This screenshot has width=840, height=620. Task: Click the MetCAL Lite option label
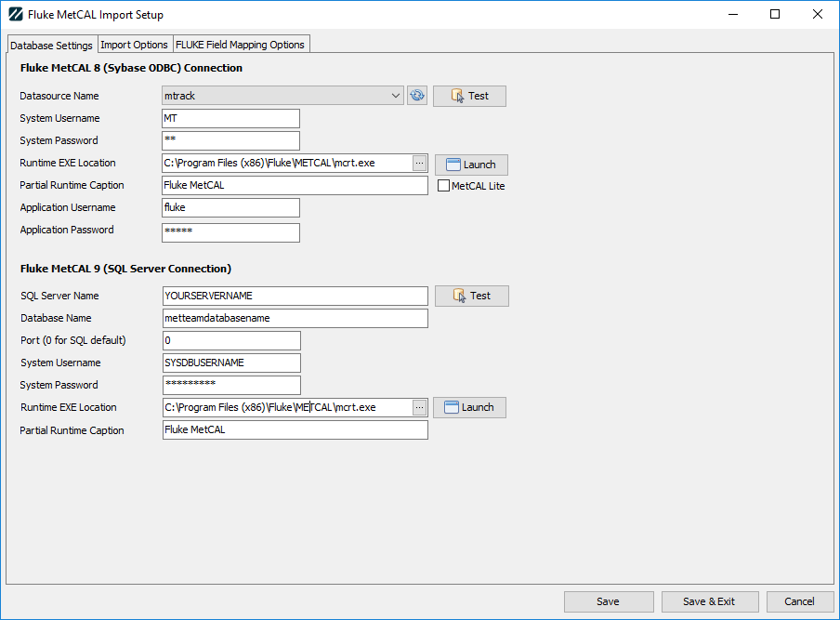pos(478,185)
